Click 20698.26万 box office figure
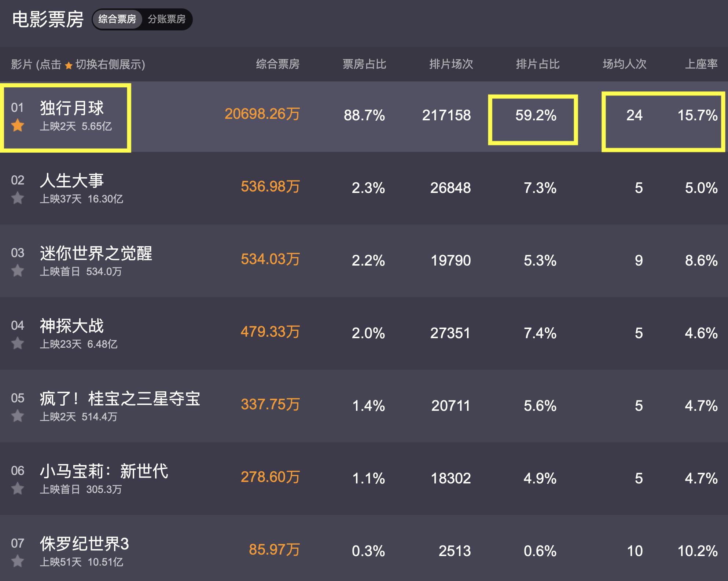Image resolution: width=728 pixels, height=581 pixels. (x=262, y=114)
